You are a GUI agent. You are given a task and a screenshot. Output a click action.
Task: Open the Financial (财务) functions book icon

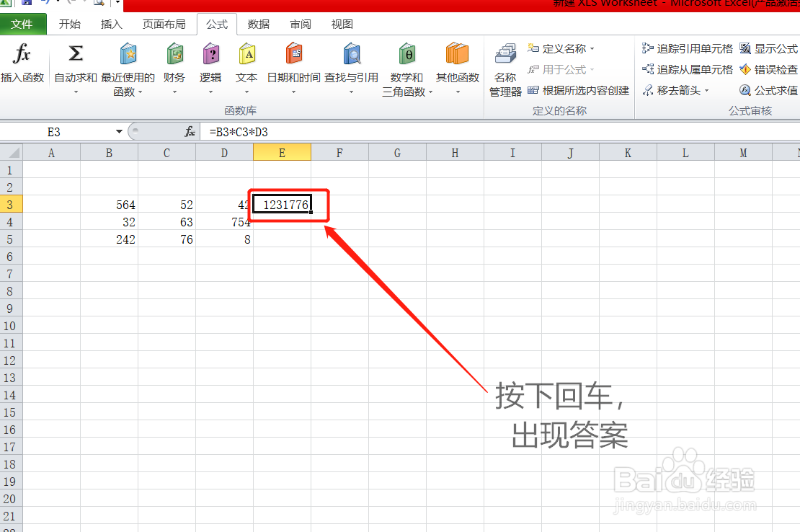click(174, 53)
